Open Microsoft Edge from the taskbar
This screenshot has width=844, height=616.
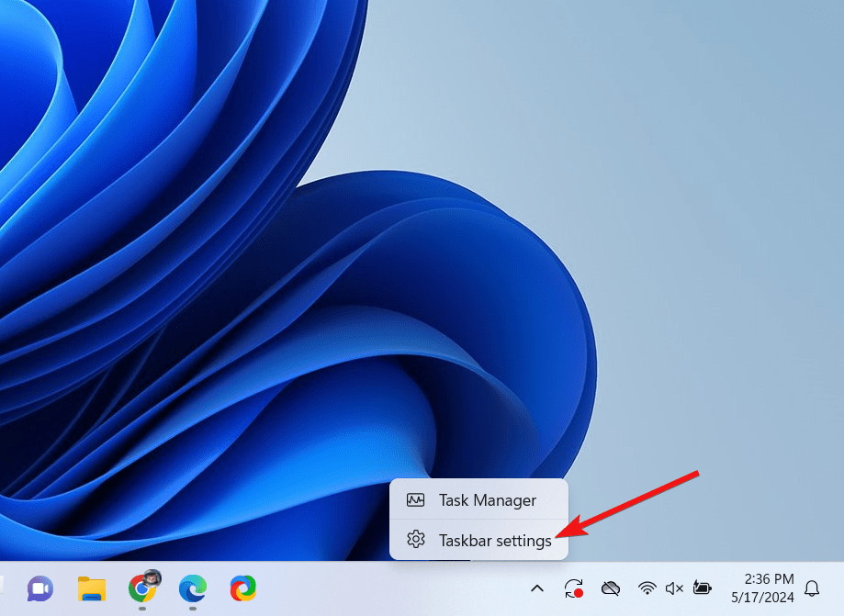pyautogui.click(x=193, y=588)
